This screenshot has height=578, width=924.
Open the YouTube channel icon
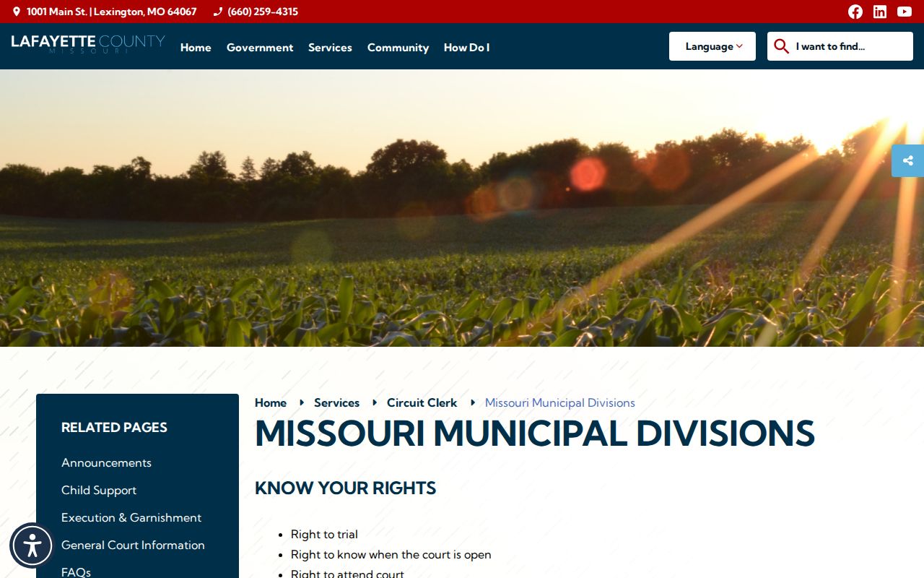905,12
